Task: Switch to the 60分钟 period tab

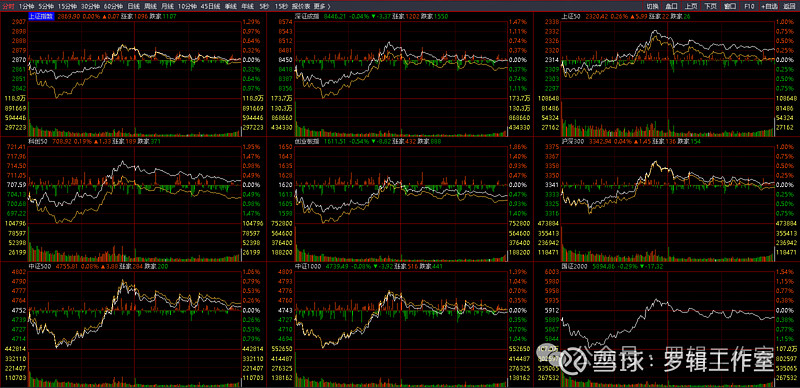Action: click(x=113, y=6)
